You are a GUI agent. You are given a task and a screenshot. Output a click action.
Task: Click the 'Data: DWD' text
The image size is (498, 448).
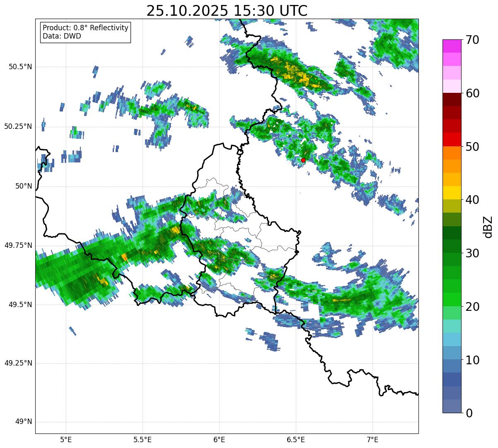click(62, 36)
